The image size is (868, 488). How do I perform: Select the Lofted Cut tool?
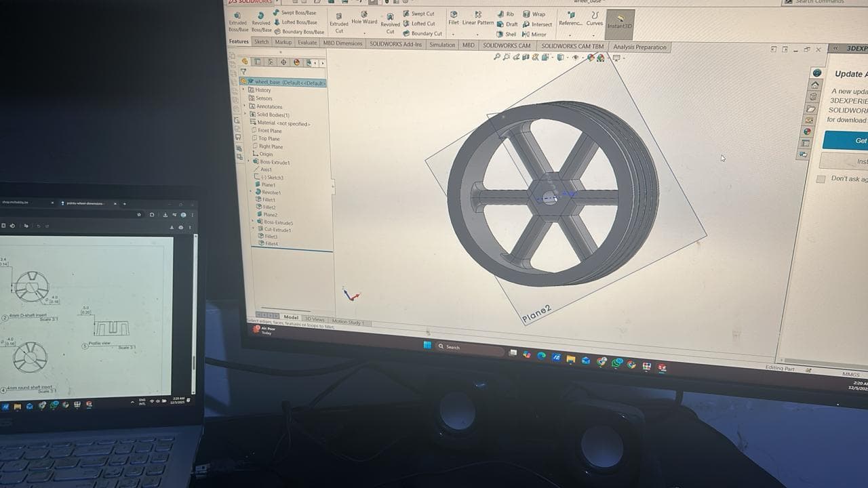pyautogui.click(x=418, y=23)
